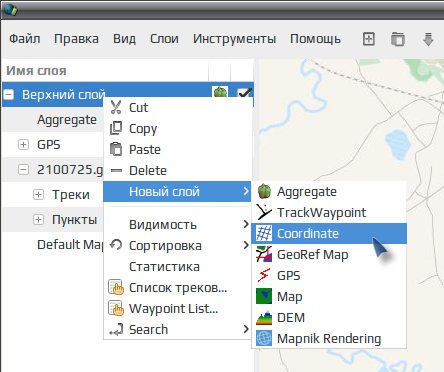The width and height of the screenshot is (444, 372).
Task: Open the Новый слой submenu arrow
Action: (246, 191)
